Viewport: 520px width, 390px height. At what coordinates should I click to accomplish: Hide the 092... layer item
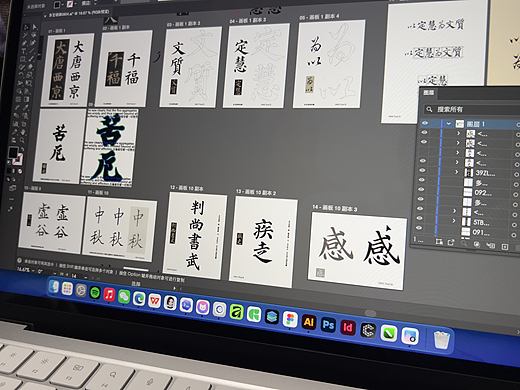coord(421,189)
